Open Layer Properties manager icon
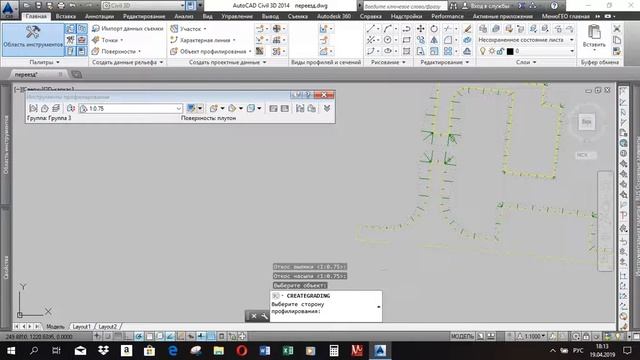 (x=483, y=29)
